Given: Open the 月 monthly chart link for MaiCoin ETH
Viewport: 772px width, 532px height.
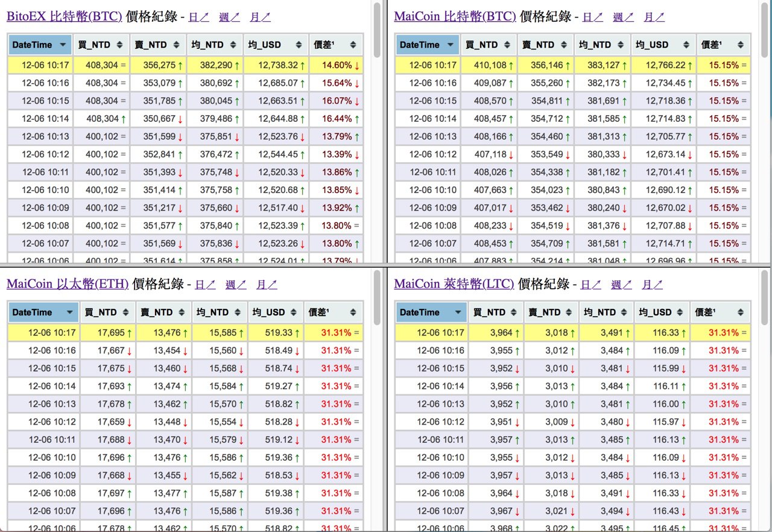Looking at the screenshot, I should [267, 285].
